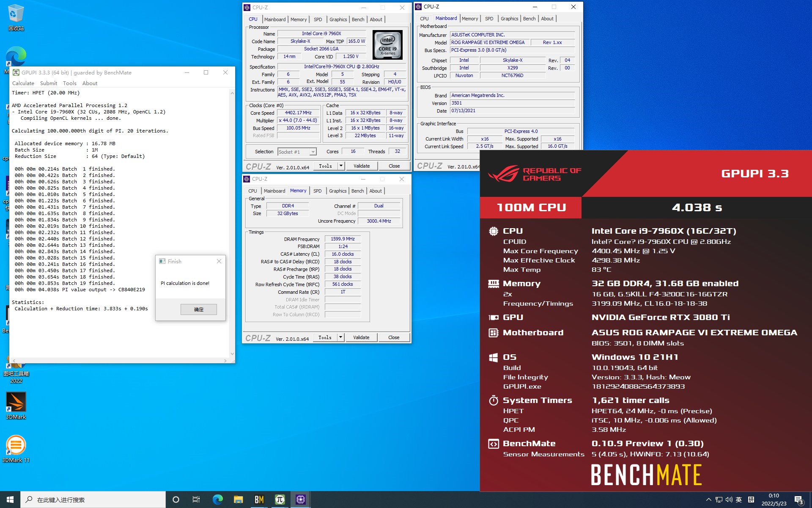Open Task View on taskbar
Screen dimensions: 812x508
[196, 500]
